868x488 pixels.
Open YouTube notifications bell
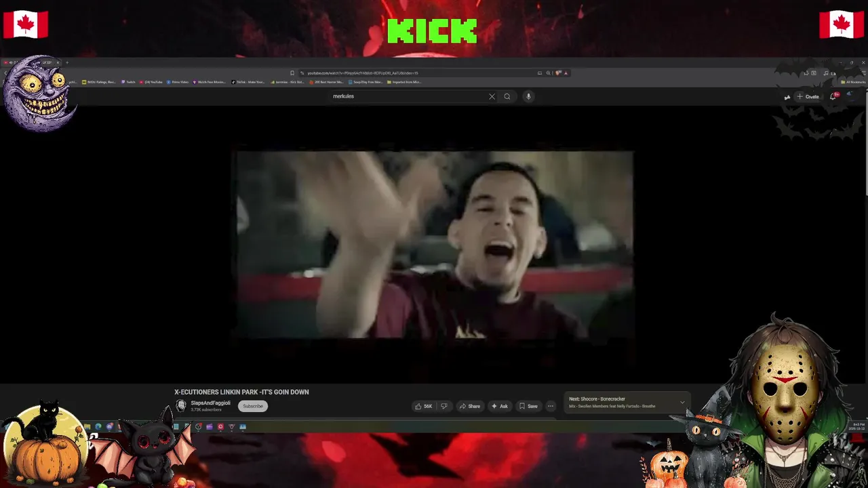[833, 96]
